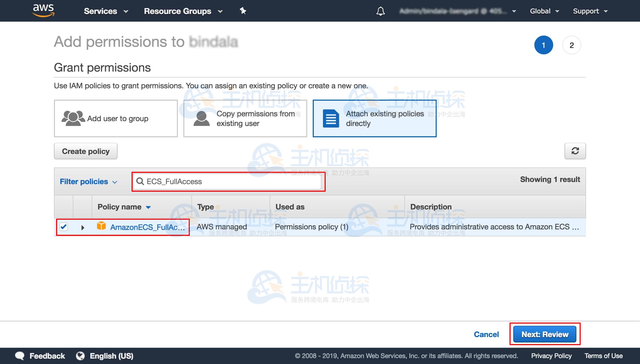The height and width of the screenshot is (364, 640).
Task: Expand the AmazonECS_FullAccess policy row arrow
Action: tap(82, 227)
